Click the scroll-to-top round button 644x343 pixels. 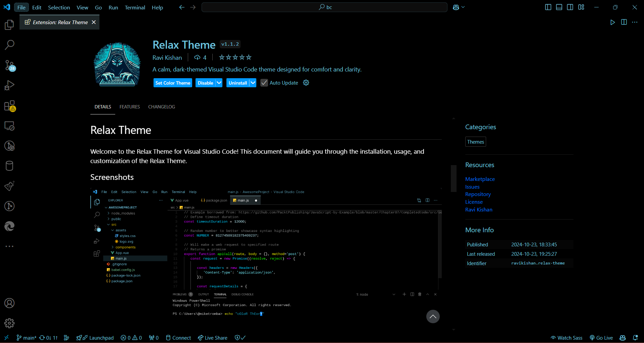tap(433, 316)
